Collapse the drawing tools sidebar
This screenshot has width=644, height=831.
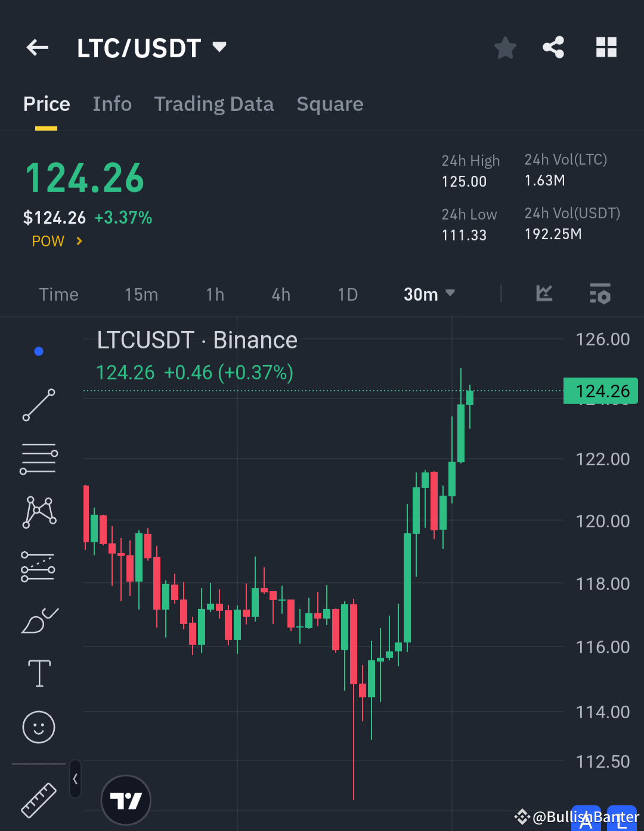coord(75,779)
